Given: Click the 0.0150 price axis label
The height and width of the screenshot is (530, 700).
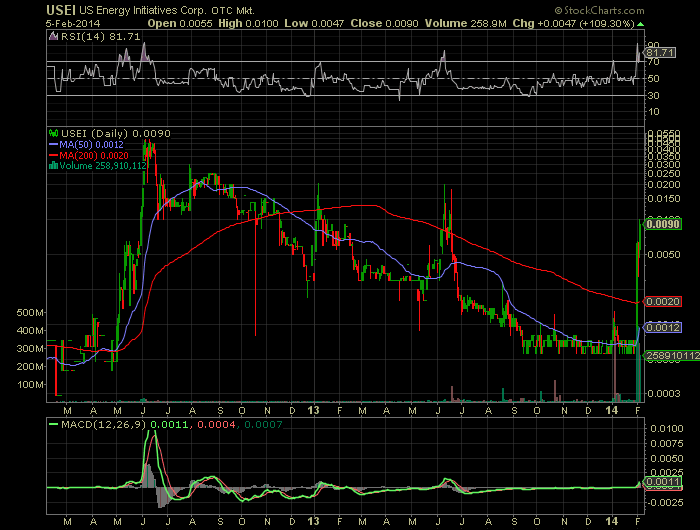Looking at the screenshot, I should [x=664, y=199].
